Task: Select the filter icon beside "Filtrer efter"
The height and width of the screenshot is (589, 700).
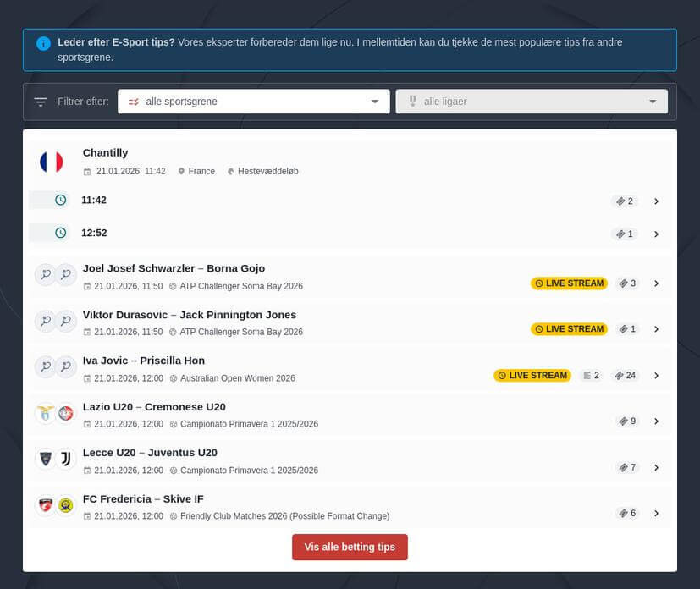Action: pos(40,101)
